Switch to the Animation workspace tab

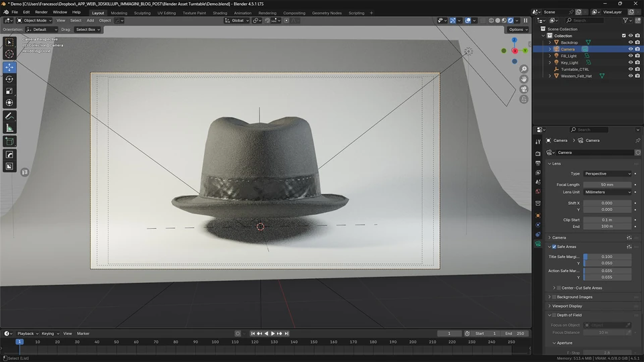pyautogui.click(x=242, y=13)
